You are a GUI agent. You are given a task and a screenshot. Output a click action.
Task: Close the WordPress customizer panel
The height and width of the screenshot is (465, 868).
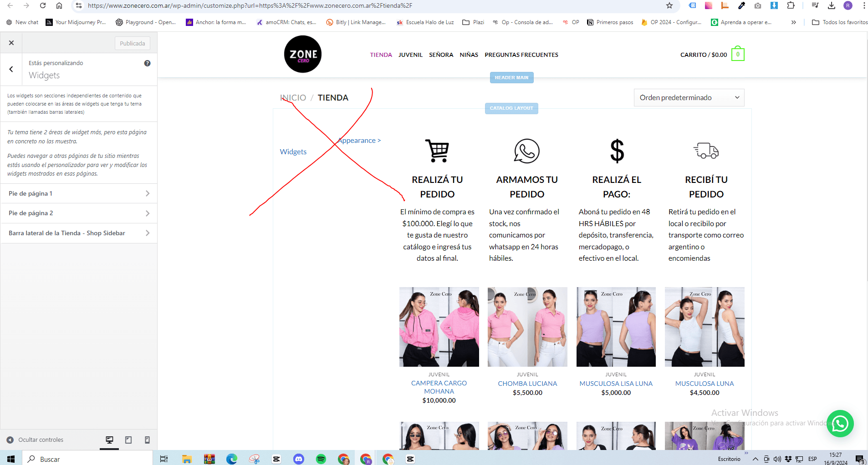click(11, 43)
